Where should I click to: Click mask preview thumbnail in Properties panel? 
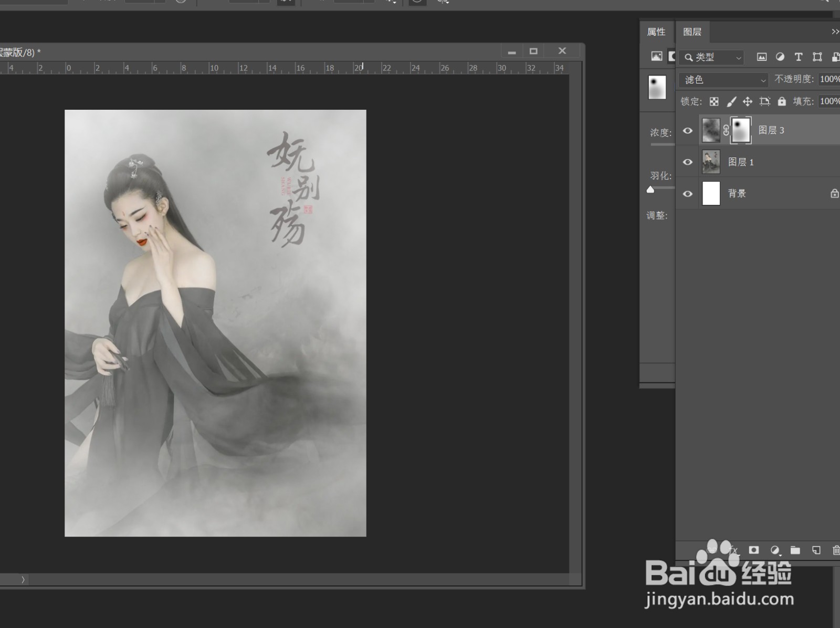click(x=657, y=87)
